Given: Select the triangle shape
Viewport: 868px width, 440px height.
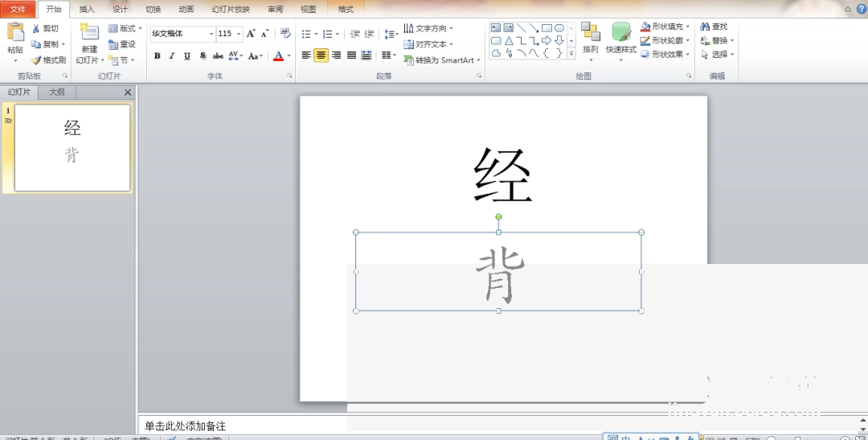Looking at the screenshot, I should click(508, 40).
